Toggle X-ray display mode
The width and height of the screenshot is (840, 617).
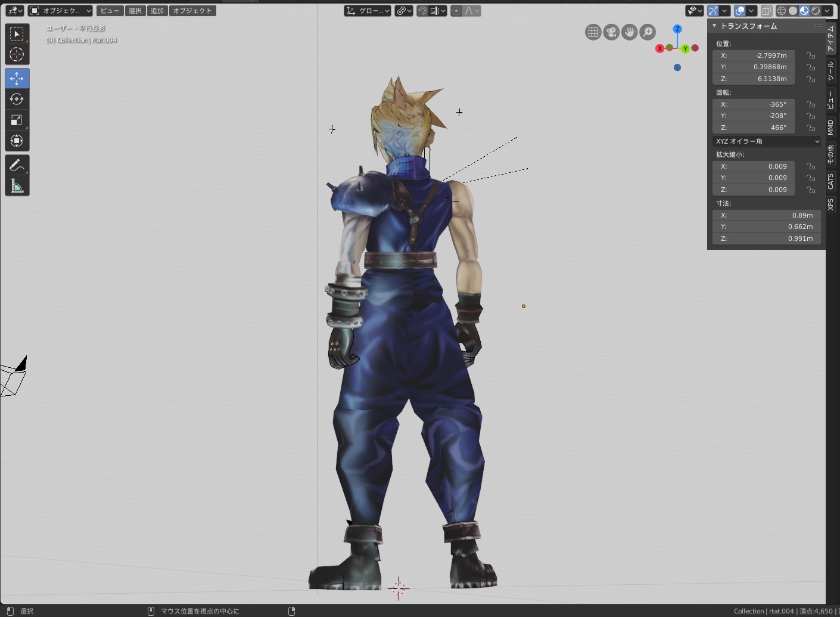(767, 11)
